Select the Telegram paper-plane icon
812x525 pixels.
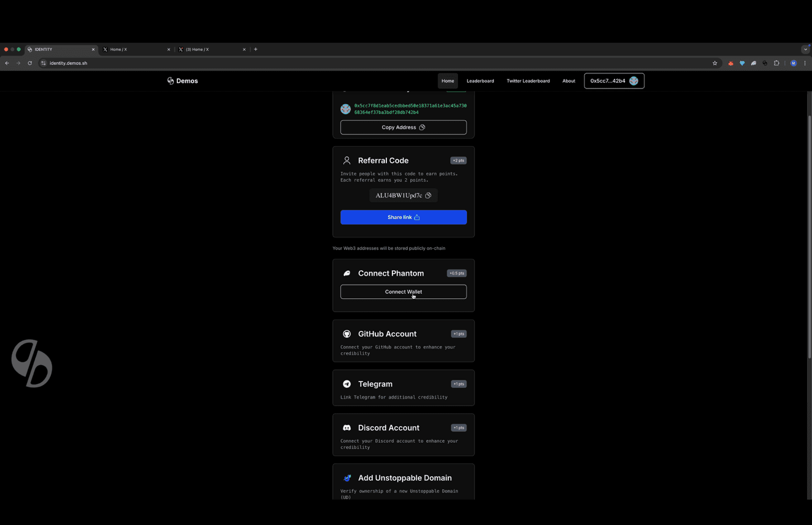coord(347,384)
